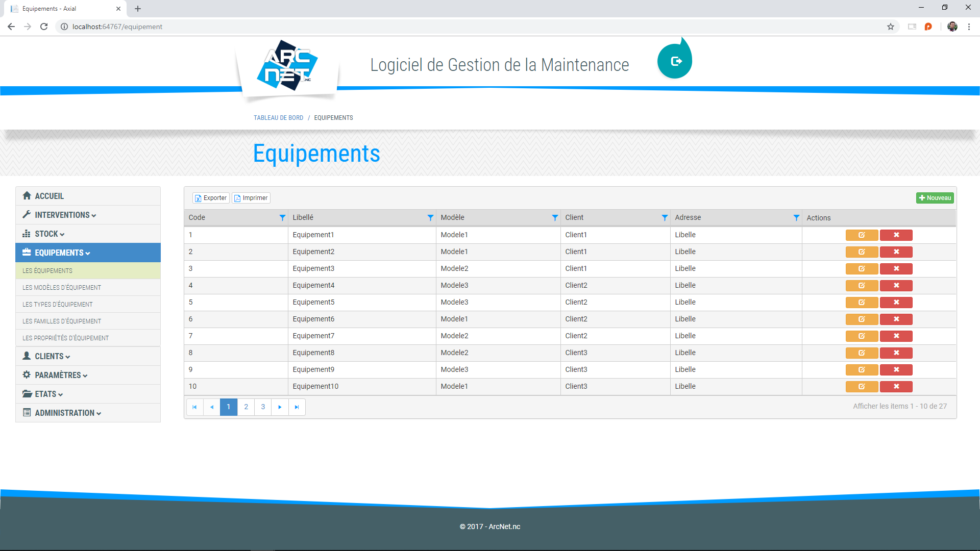Viewport: 980px width, 551px height.
Task: Expand the Paramètres sidebar menu
Action: tap(57, 375)
